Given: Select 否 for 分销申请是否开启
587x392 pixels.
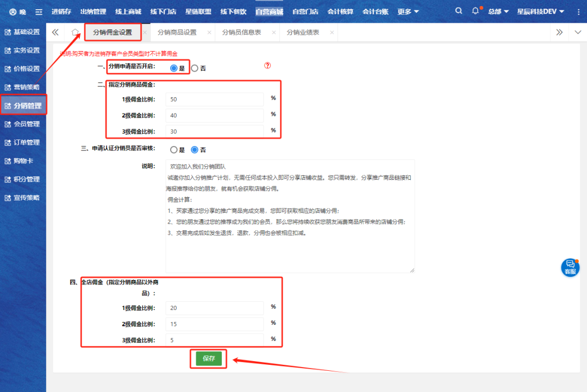Looking at the screenshot, I should pos(195,68).
